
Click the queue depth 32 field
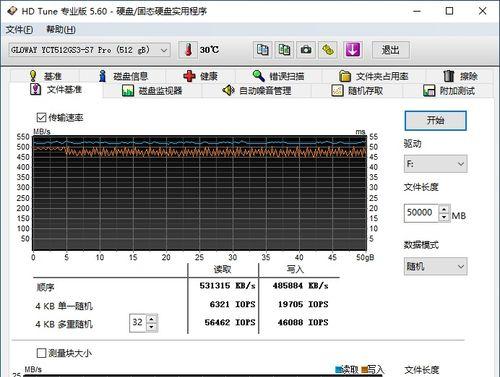click(138, 322)
